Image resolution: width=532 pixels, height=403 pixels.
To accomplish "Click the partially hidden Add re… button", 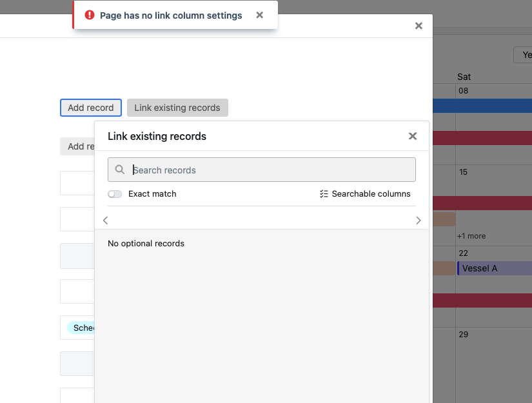I will (x=77, y=146).
